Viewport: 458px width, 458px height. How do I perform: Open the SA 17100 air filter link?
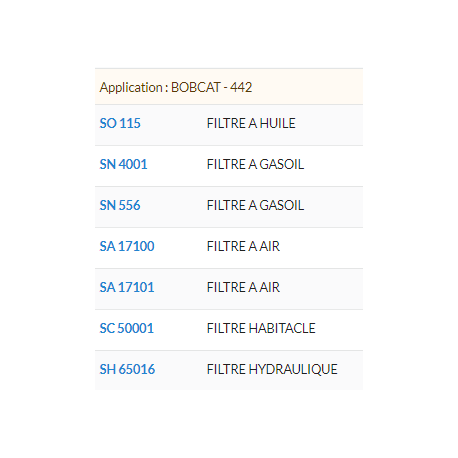(x=127, y=246)
